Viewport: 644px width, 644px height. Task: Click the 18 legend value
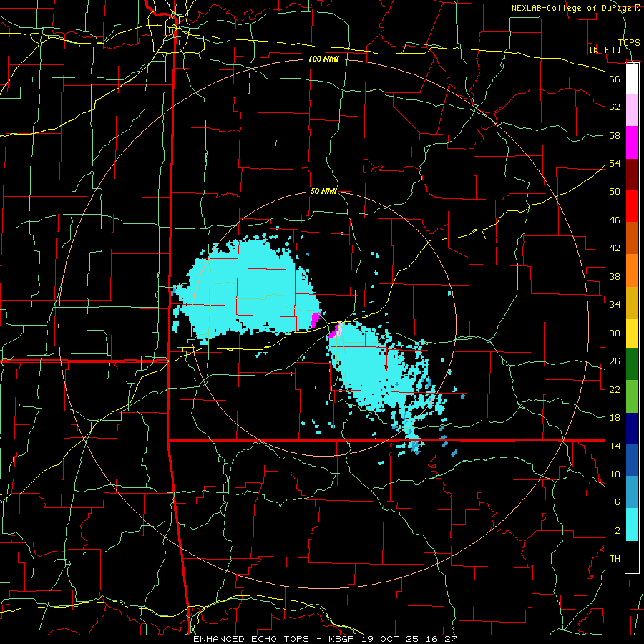pyautogui.click(x=615, y=418)
